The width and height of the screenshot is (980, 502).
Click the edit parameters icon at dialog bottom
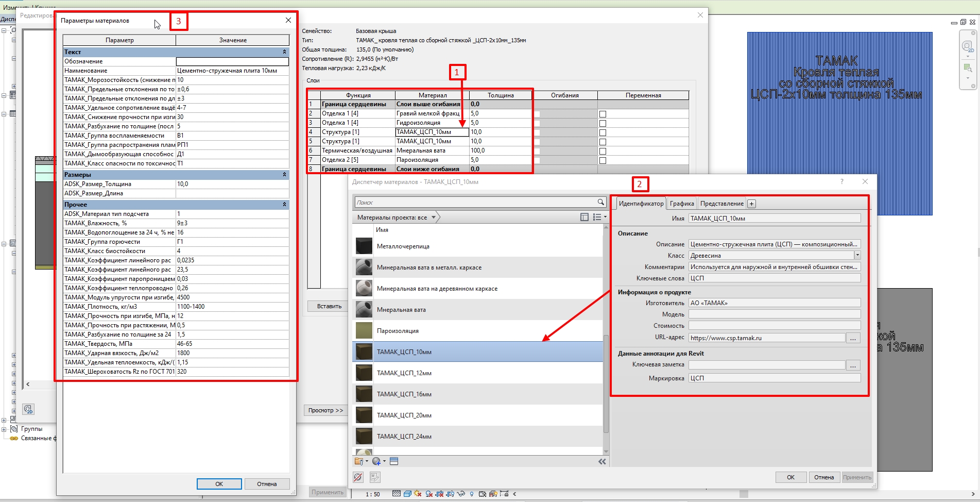pos(375,477)
